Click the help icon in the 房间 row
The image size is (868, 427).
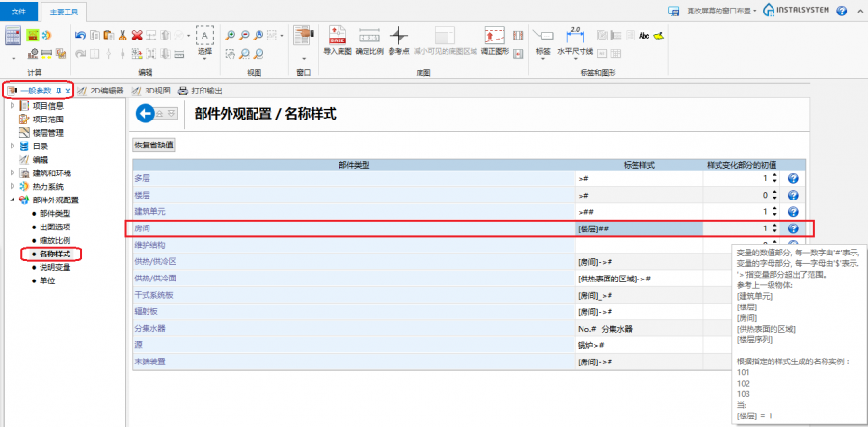(793, 228)
